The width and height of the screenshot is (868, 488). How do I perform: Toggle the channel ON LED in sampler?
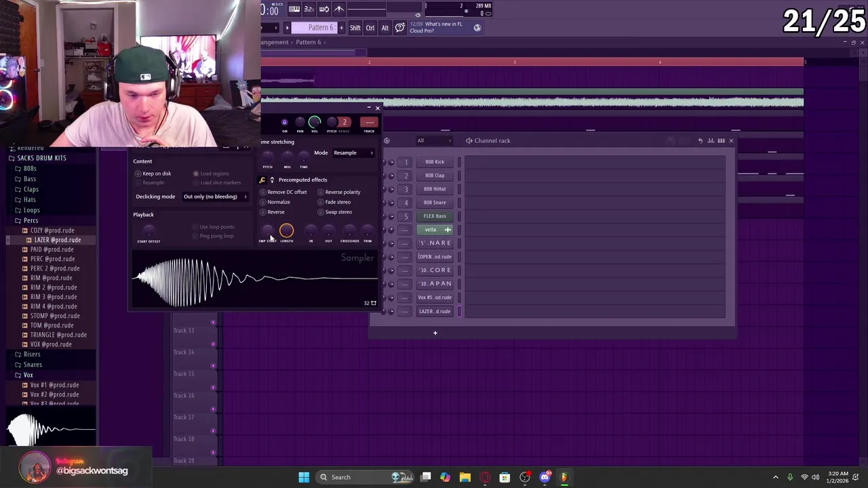[284, 123]
